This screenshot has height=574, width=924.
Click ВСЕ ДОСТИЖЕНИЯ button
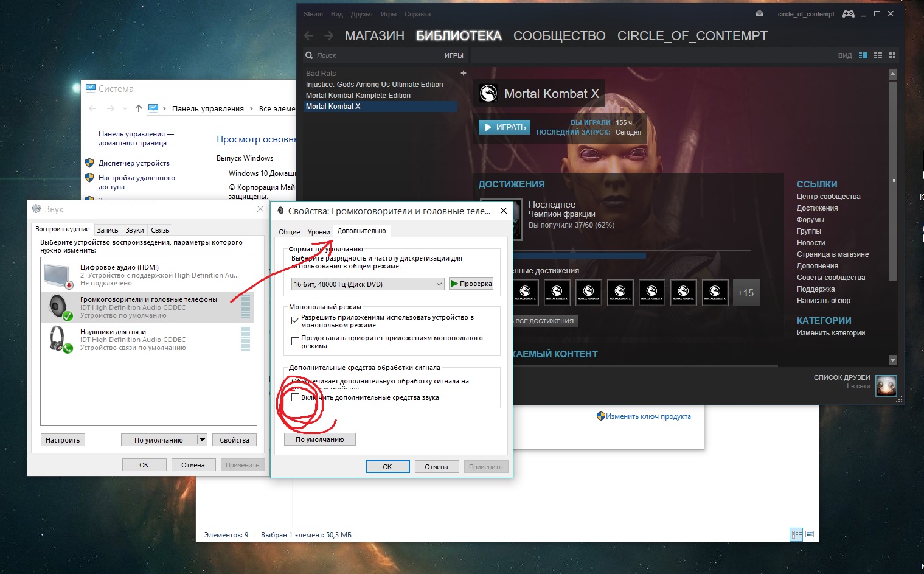(544, 321)
